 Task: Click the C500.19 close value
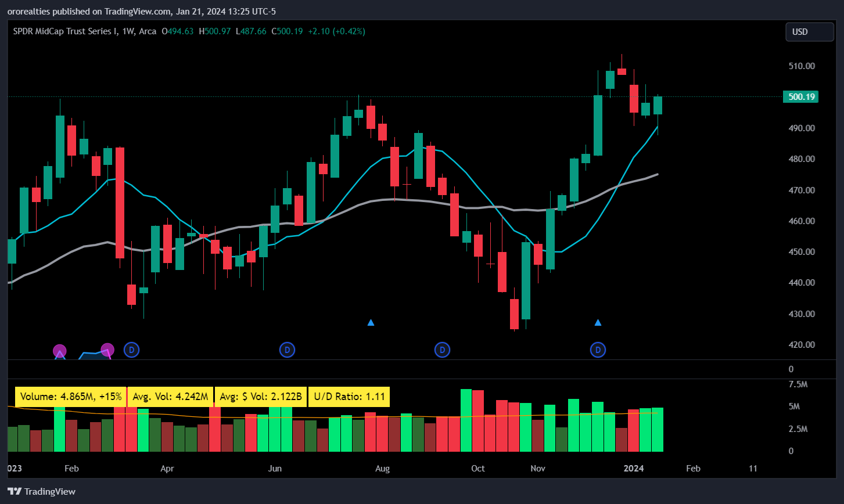pos(286,31)
